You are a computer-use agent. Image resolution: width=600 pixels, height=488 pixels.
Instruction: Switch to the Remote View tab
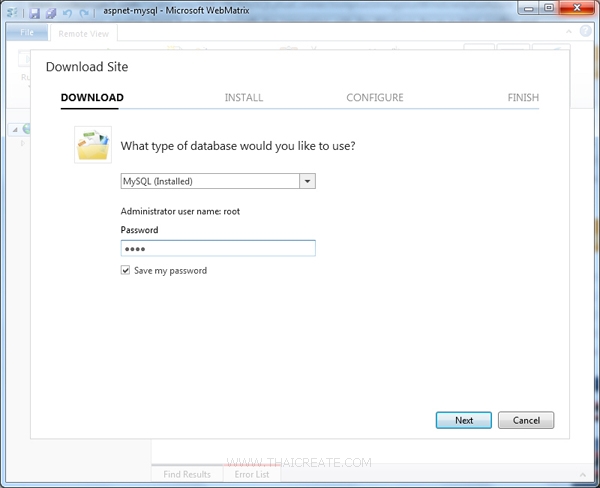pos(83,34)
